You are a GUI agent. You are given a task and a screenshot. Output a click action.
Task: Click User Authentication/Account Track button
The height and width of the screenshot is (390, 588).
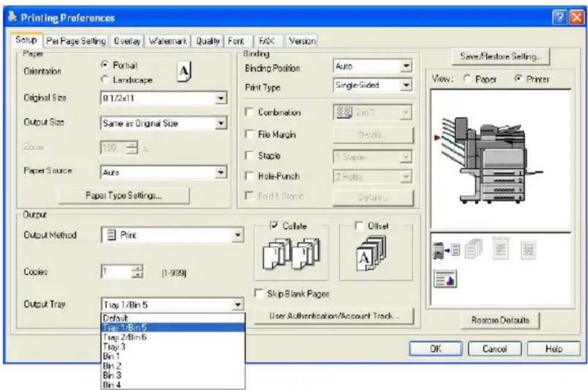pos(334,316)
